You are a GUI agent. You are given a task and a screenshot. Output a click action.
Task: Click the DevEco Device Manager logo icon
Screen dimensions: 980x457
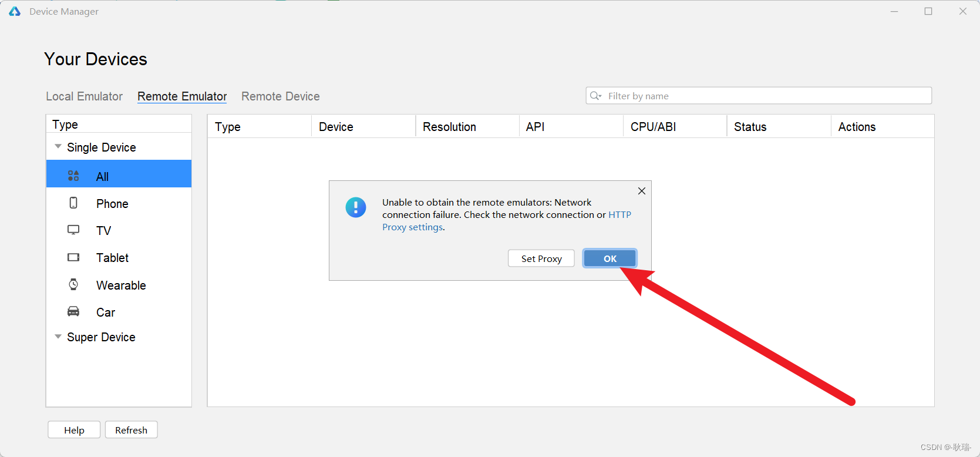(x=15, y=11)
